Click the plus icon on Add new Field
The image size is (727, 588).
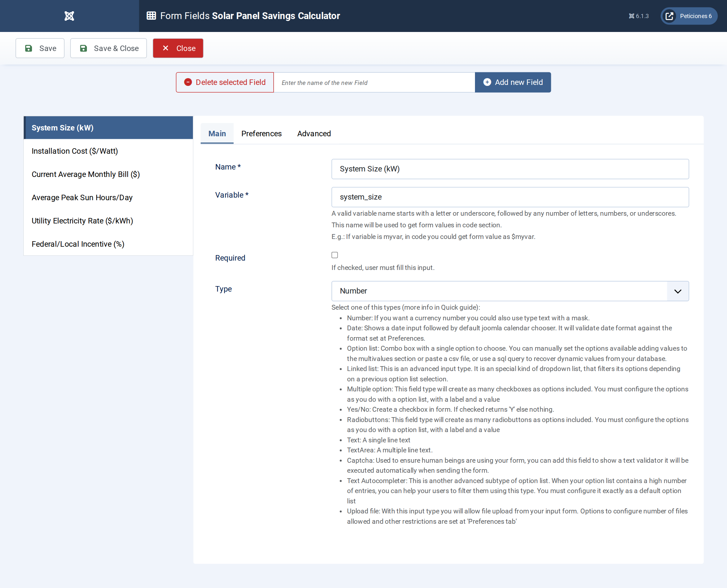(x=487, y=82)
